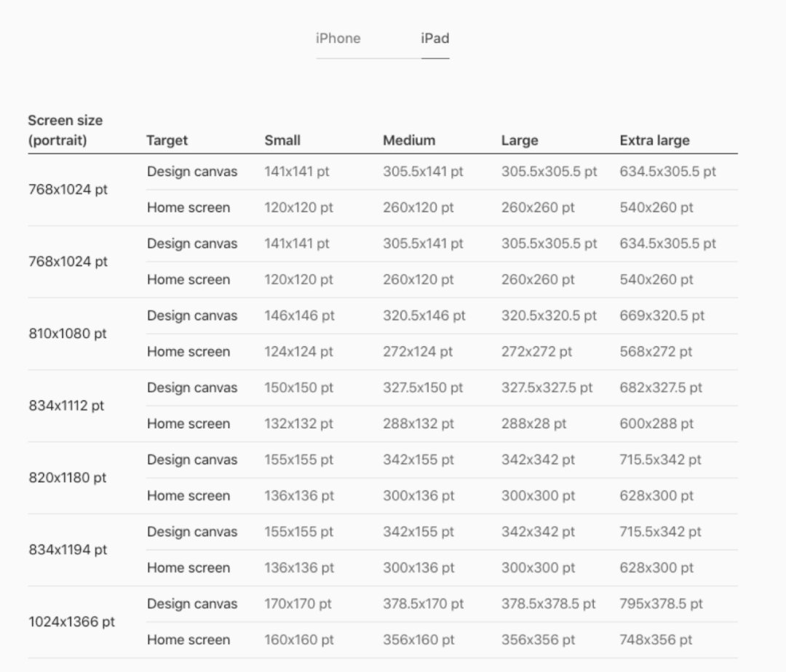The height and width of the screenshot is (672, 786).
Task: Click the 820x1180 pt screen size cell
Action: [68, 478]
